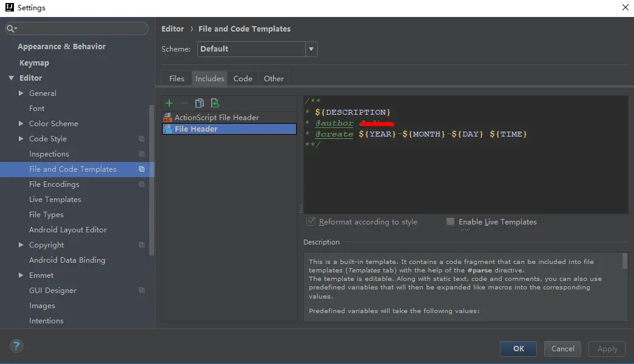Add a new include template with plus icon
Image resolution: width=634 pixels, height=364 pixels.
pyautogui.click(x=169, y=103)
